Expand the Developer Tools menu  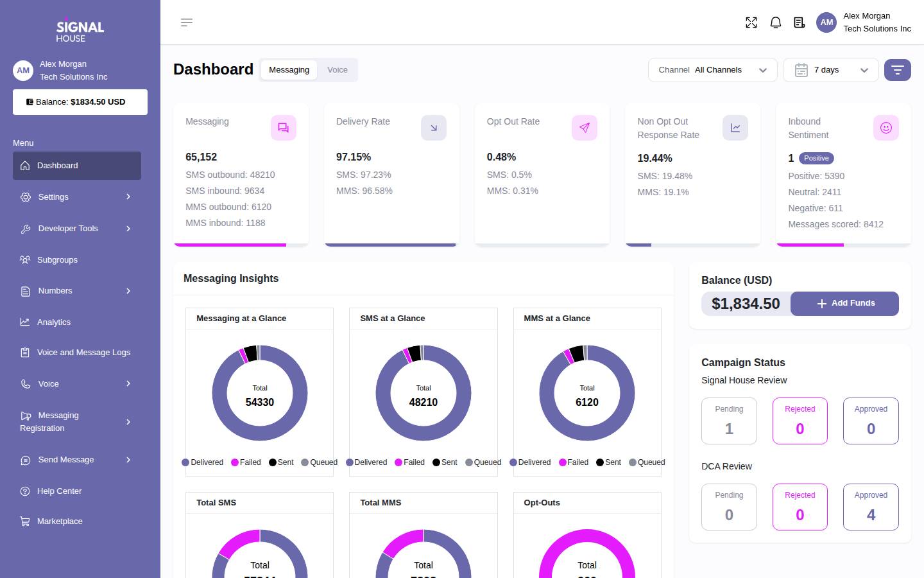pyautogui.click(x=77, y=229)
